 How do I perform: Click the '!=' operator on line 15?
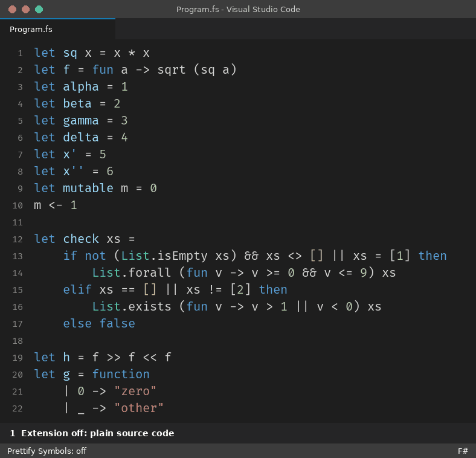pos(215,290)
